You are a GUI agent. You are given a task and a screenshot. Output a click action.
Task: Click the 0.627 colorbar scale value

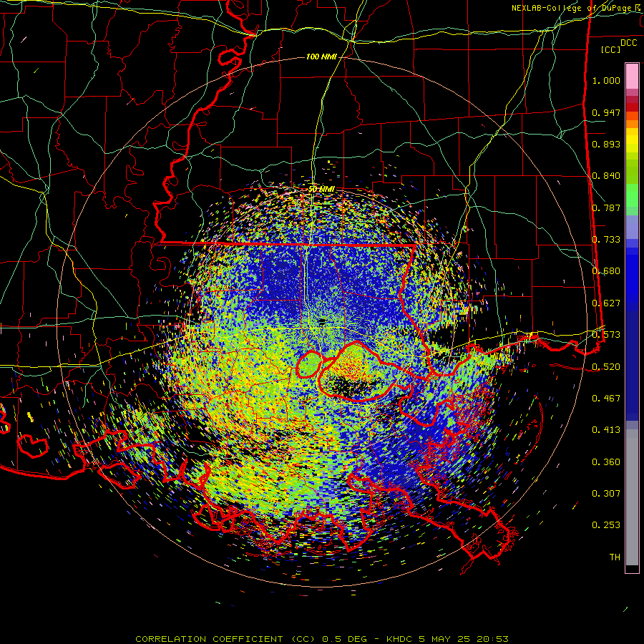coord(606,303)
